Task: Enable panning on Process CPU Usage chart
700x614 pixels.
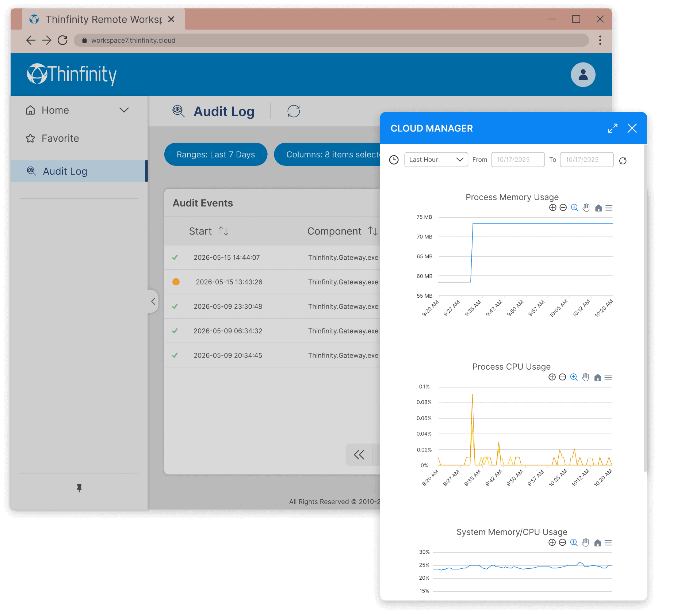Action: tap(585, 377)
